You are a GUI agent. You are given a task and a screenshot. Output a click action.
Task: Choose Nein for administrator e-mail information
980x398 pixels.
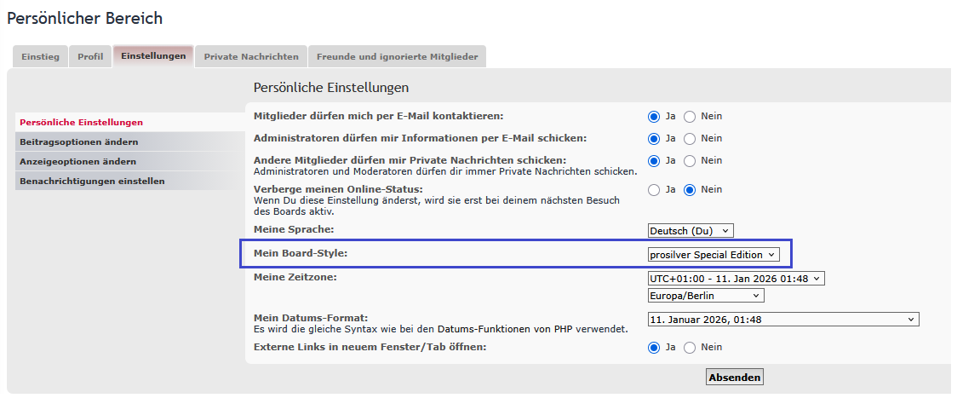(690, 139)
